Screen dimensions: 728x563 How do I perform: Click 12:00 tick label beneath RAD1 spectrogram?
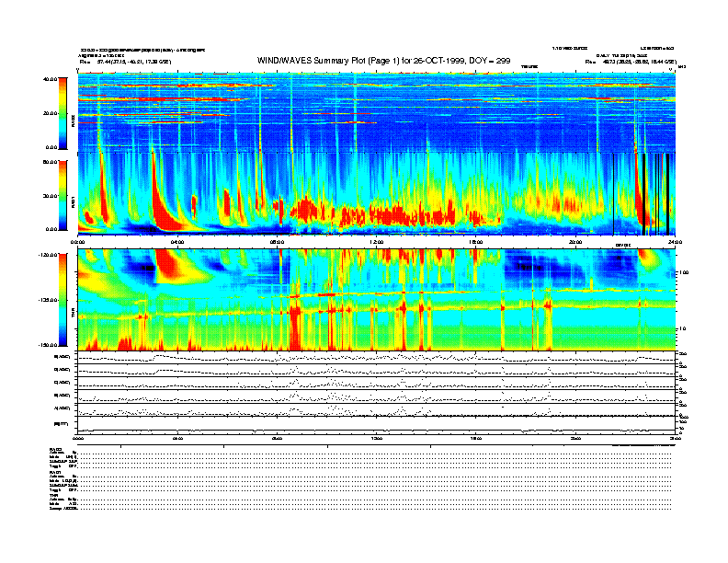(377, 242)
